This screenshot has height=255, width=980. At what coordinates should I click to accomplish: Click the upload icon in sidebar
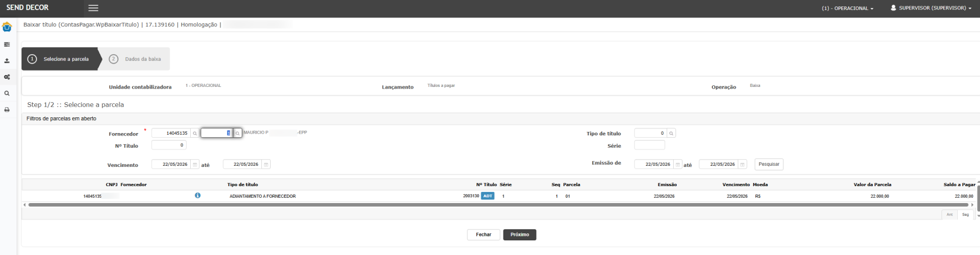[7, 61]
